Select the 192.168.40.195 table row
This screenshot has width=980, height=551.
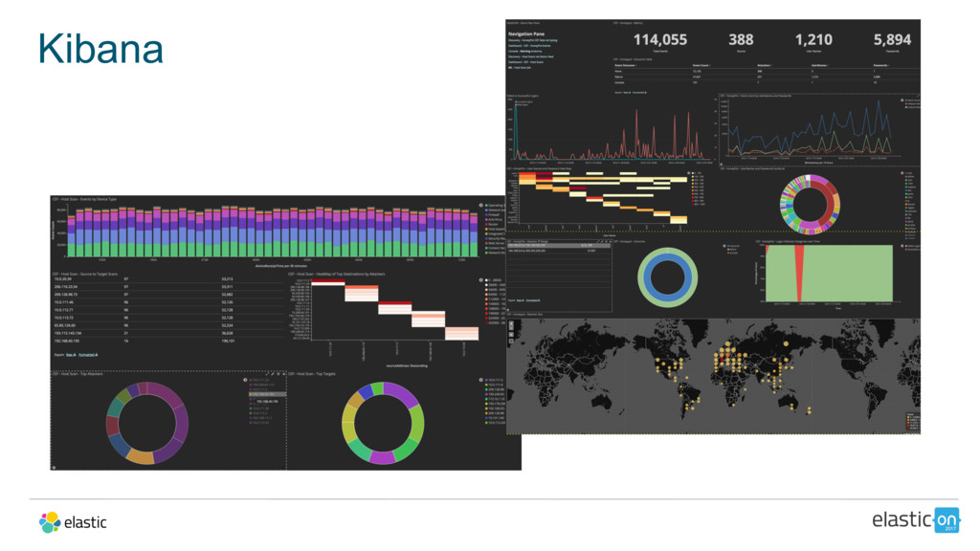point(167,342)
